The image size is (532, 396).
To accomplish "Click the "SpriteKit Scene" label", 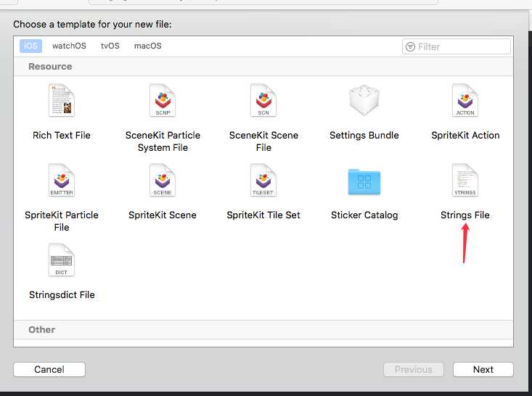I will pyautogui.click(x=163, y=215).
